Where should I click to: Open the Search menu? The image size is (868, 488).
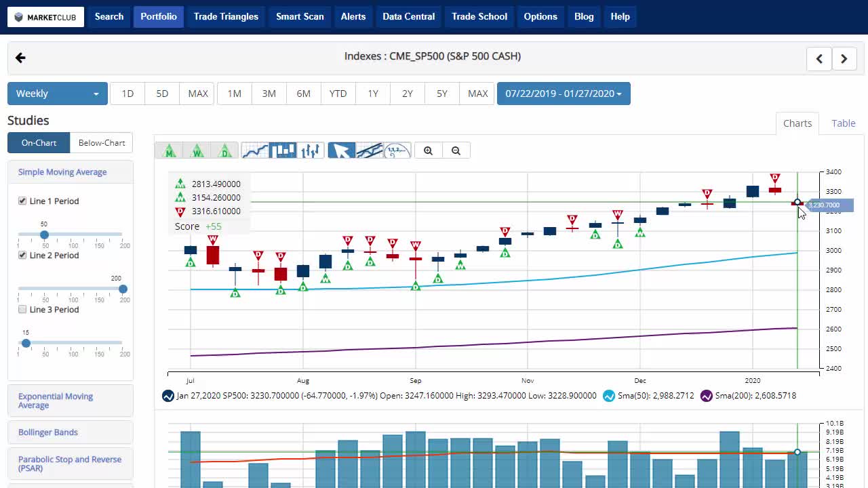[x=109, y=17]
